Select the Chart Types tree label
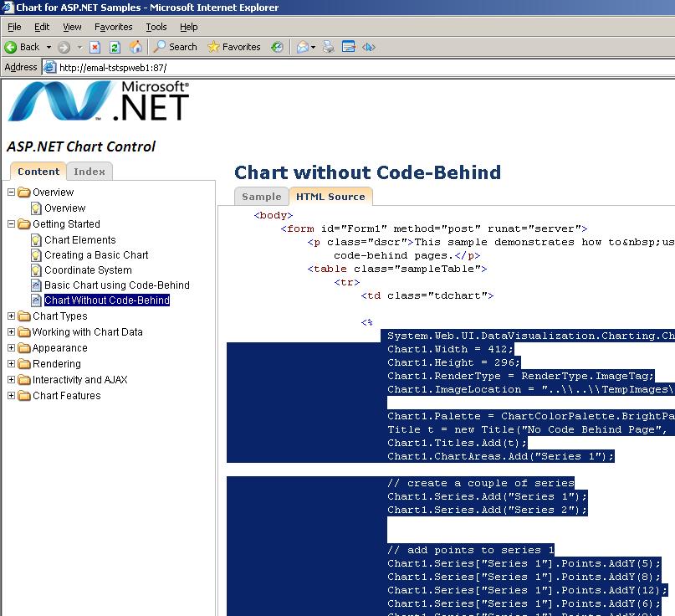 coord(60,316)
